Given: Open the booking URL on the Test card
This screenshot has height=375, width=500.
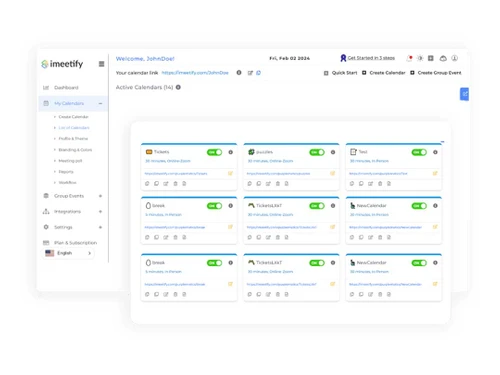Looking at the screenshot, I should click(x=378, y=173).
